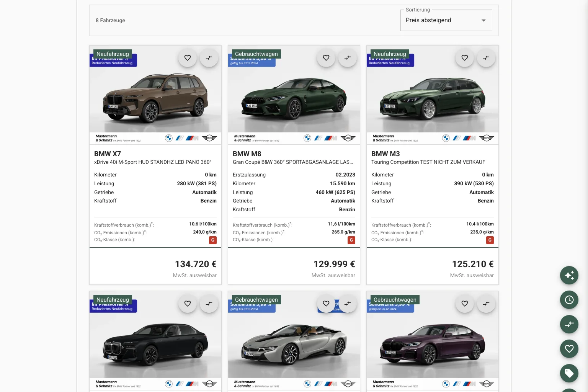Viewport: 588px width, 392px height.
Task: Click the emissions value "235,0 g/km"
Action: click(x=482, y=232)
